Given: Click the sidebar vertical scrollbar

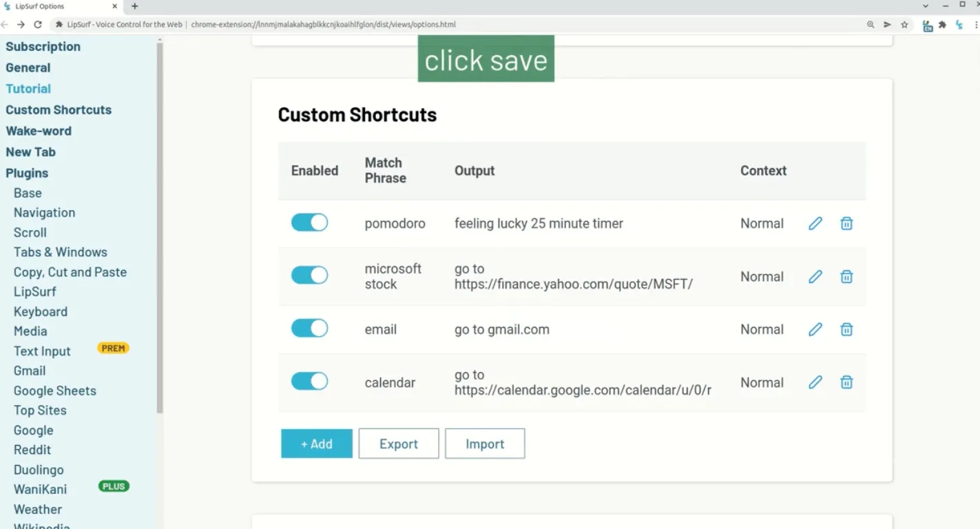Looking at the screenshot, I should [x=160, y=227].
